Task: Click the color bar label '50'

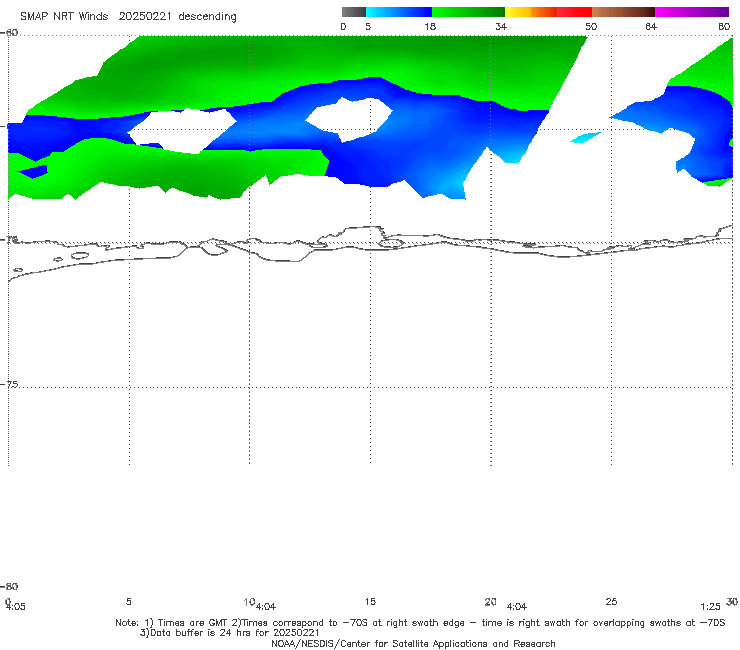Action: click(x=591, y=26)
